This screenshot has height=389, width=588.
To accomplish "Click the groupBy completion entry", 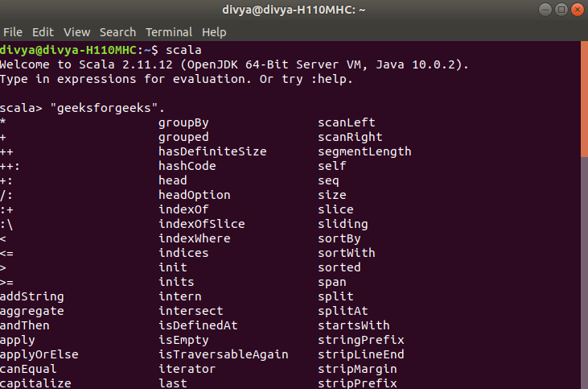I will click(x=183, y=122).
